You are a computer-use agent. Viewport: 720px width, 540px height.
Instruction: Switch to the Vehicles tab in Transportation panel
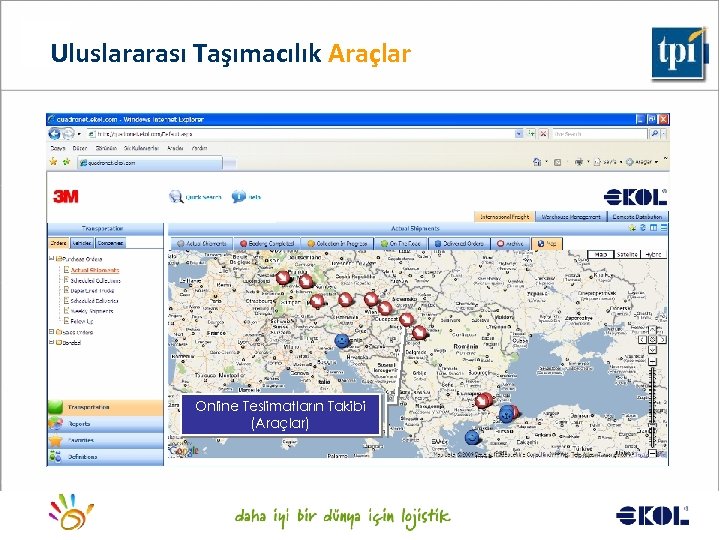[x=82, y=243]
